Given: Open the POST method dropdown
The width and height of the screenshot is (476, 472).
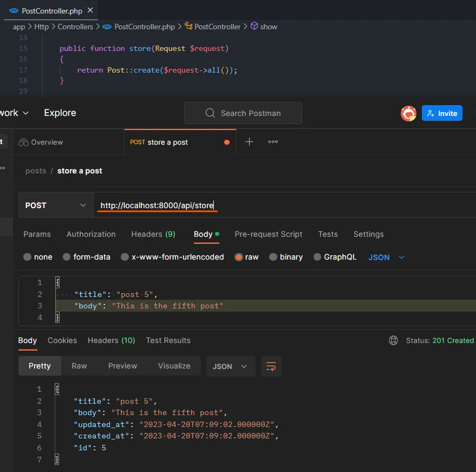Looking at the screenshot, I should pyautogui.click(x=55, y=205).
